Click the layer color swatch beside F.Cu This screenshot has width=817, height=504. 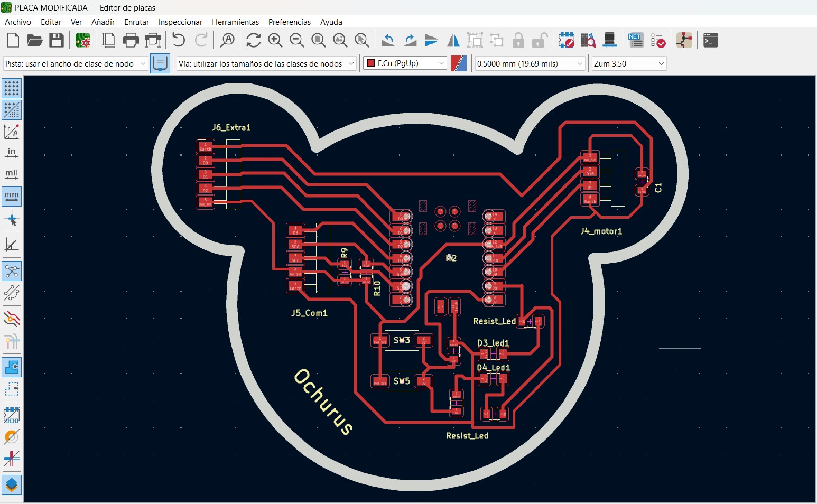click(459, 63)
